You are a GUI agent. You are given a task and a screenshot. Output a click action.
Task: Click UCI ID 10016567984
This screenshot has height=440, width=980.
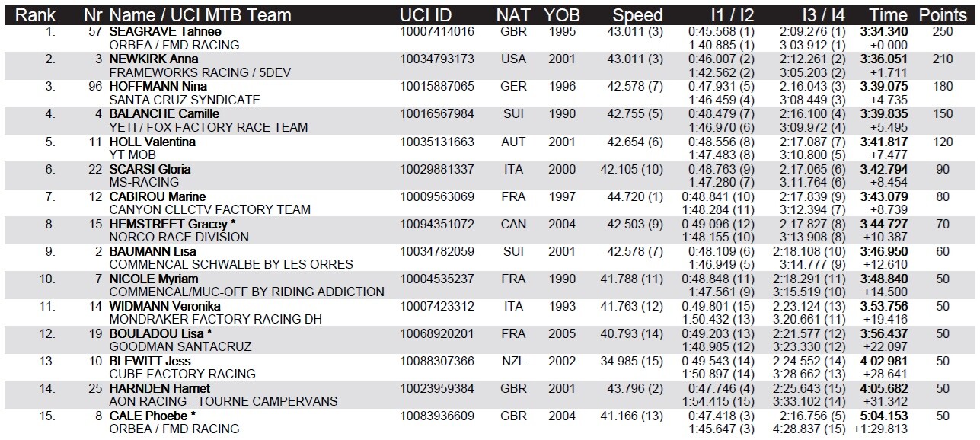click(x=437, y=113)
